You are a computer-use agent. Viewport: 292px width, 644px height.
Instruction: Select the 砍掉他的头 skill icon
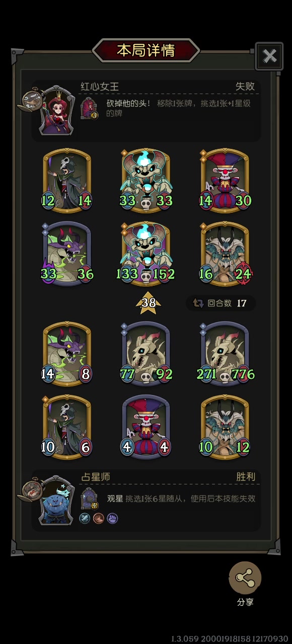point(90,107)
